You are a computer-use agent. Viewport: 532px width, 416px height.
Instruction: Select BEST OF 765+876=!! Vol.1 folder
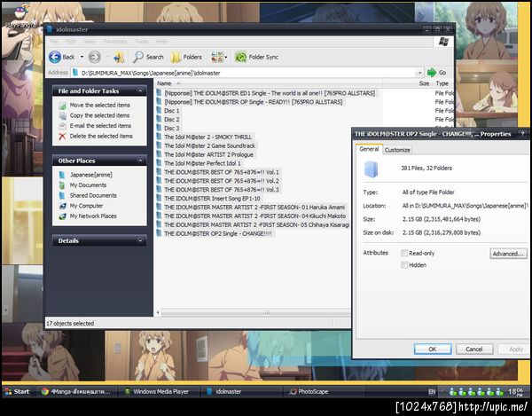tap(222, 172)
